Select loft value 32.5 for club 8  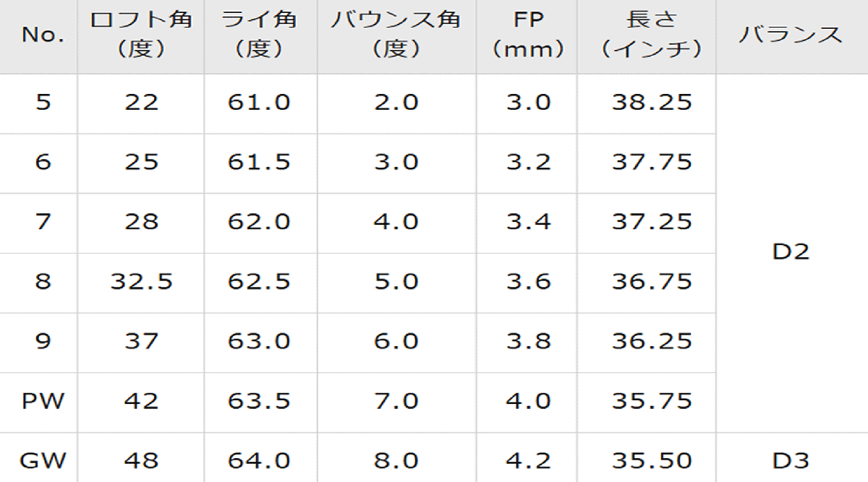point(141,281)
